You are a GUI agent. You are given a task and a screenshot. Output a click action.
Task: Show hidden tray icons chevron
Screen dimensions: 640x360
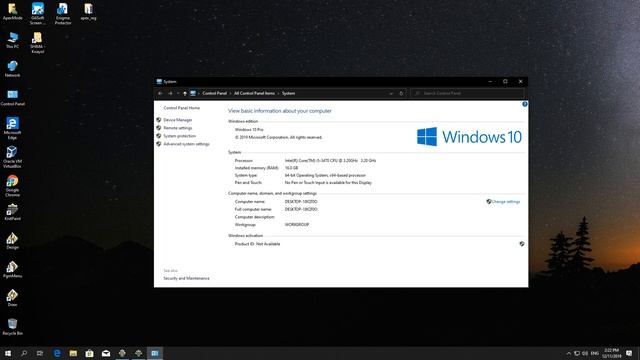point(569,353)
